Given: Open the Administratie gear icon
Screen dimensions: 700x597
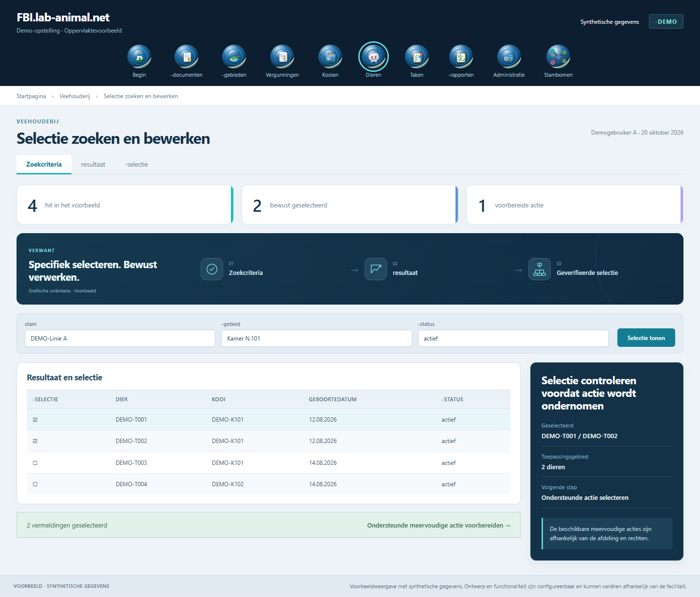Looking at the screenshot, I should coord(509,57).
